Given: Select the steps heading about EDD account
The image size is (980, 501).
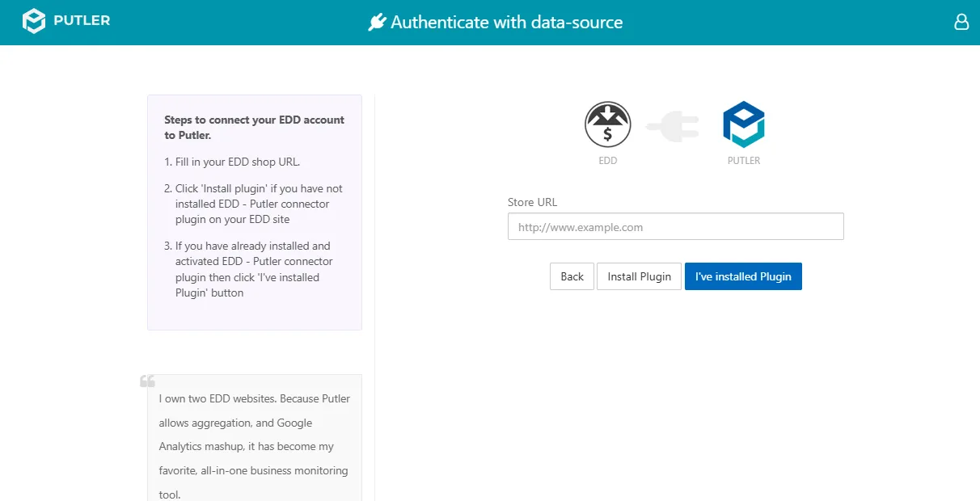Looking at the screenshot, I should [x=254, y=128].
